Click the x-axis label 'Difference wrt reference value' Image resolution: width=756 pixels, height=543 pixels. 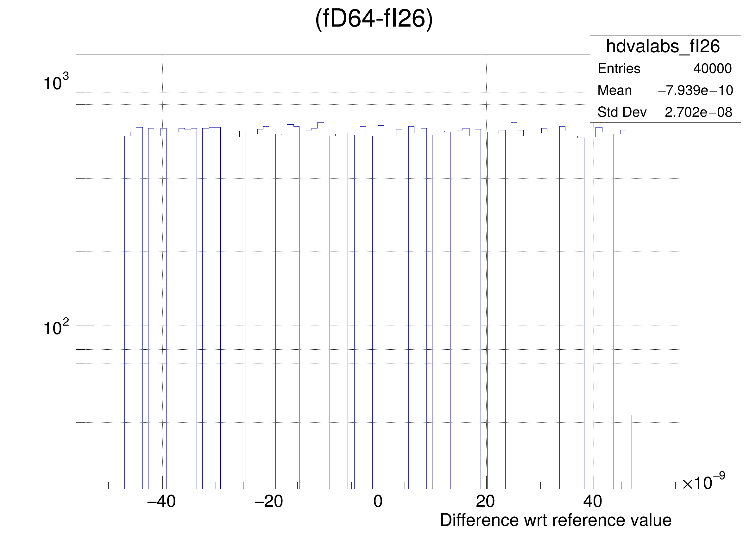556,520
